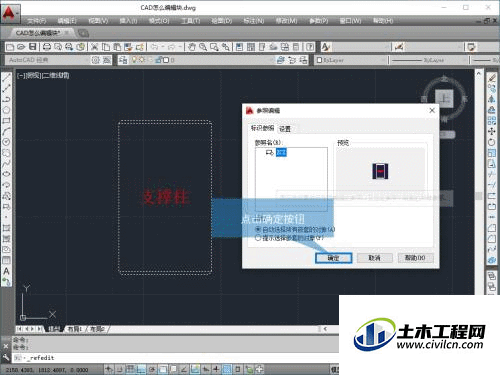
Task: Click the Cancel button in dialog
Action: 375,258
